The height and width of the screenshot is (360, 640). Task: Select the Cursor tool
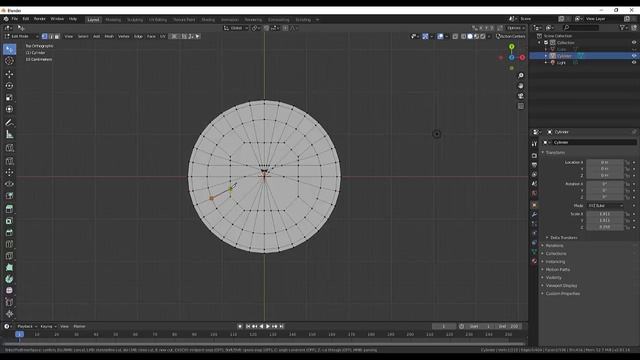pyautogui.click(x=9, y=61)
